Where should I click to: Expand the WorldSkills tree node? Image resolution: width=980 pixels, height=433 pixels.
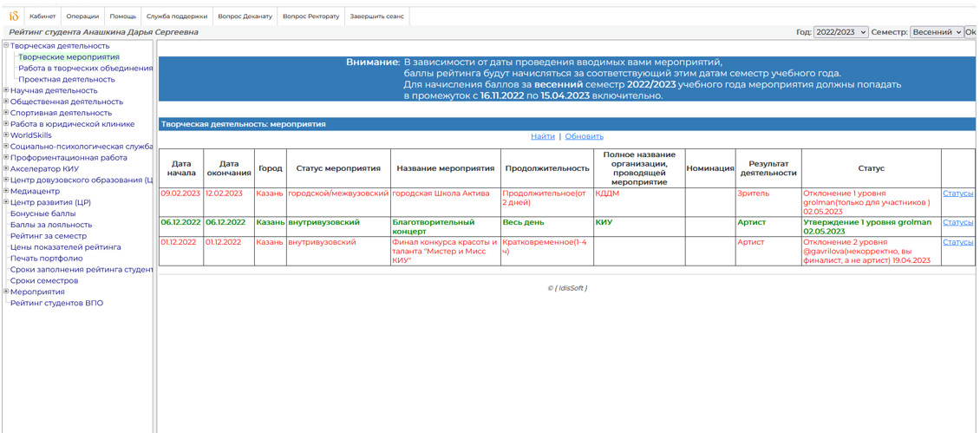[6, 135]
